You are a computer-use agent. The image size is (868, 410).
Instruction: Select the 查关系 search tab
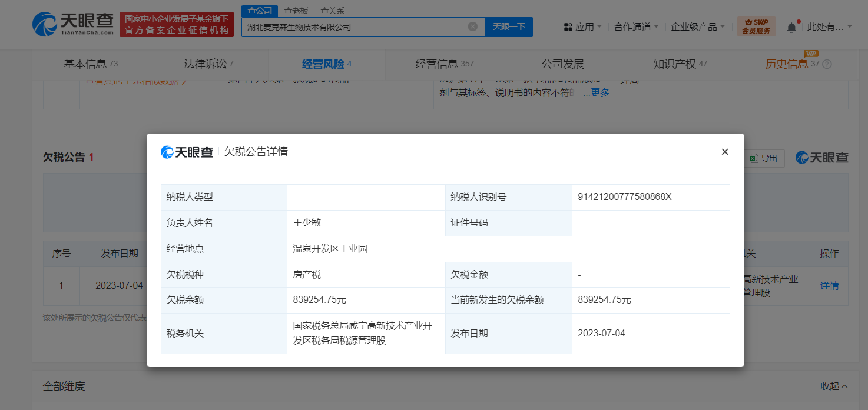coord(332,11)
